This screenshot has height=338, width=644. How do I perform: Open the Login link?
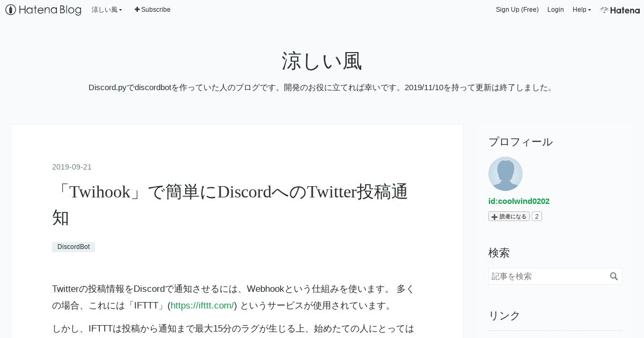(555, 10)
